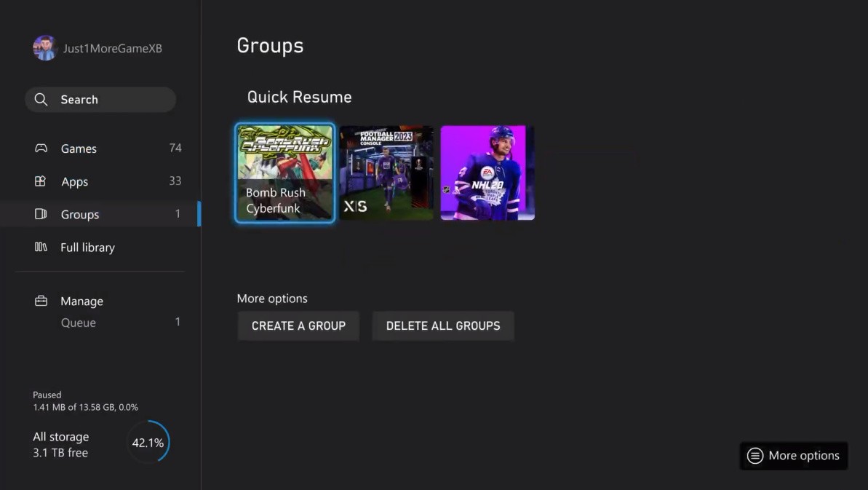
Task: Click the magnifying glass search icon
Action: click(41, 100)
